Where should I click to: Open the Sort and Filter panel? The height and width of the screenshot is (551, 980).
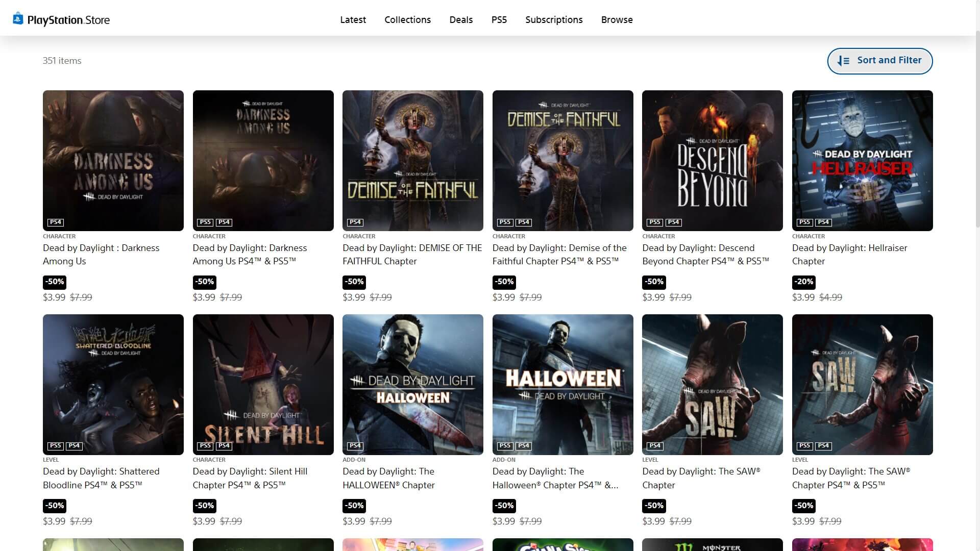click(879, 61)
